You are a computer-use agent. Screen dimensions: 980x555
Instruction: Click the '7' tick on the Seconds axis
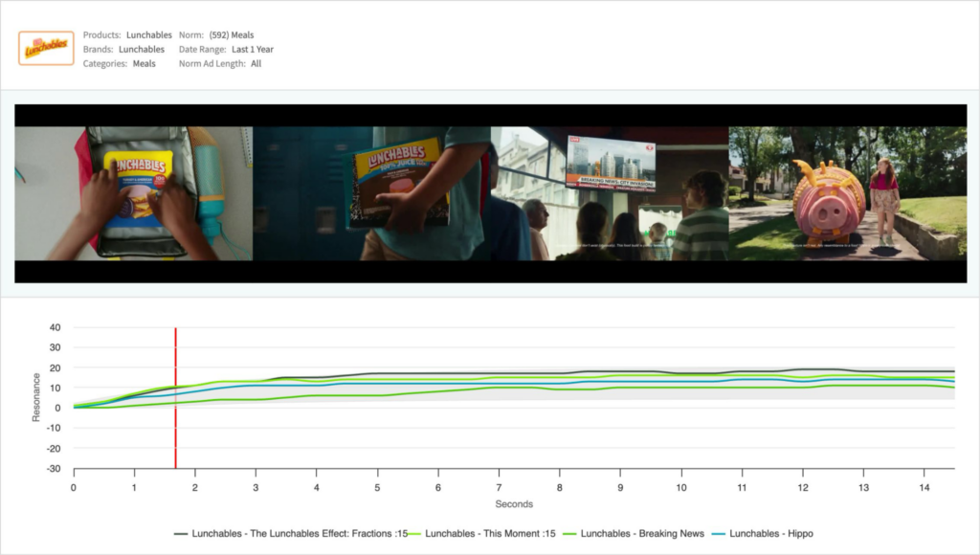click(499, 487)
